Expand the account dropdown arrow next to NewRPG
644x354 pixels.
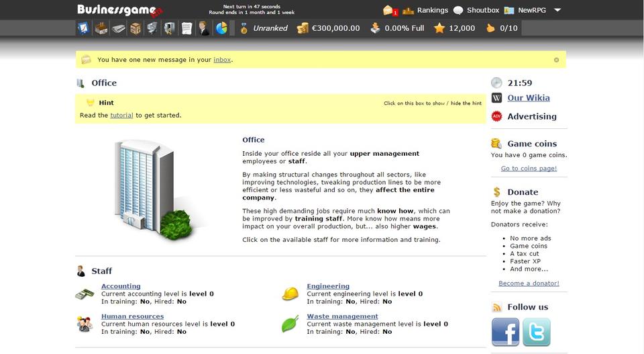[557, 10]
